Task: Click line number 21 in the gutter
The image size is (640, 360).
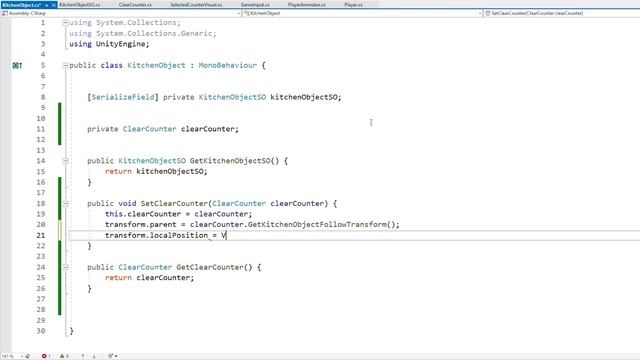Action: click(x=41, y=235)
